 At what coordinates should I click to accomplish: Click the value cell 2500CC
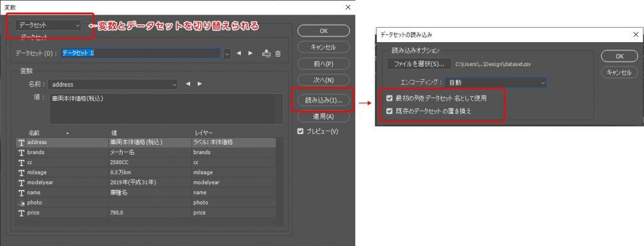[x=119, y=162]
